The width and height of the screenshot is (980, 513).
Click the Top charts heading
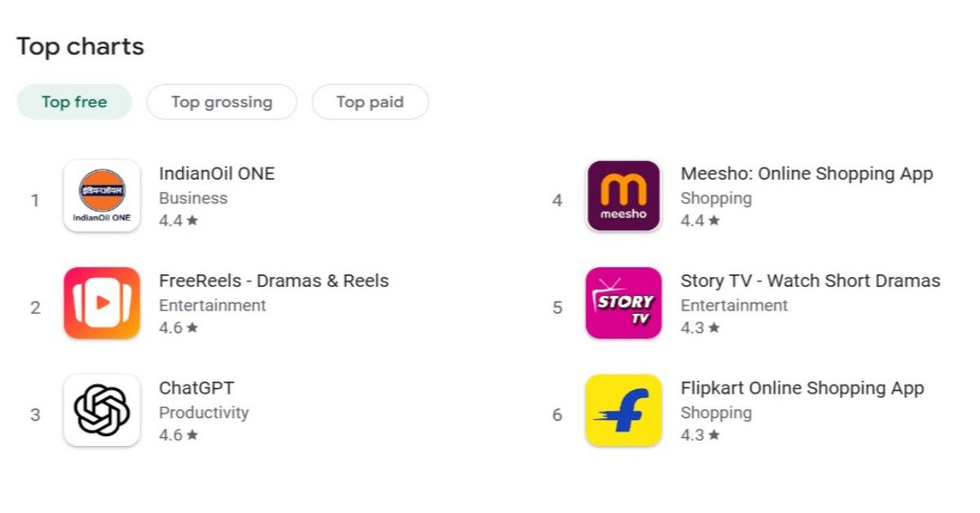tap(80, 47)
